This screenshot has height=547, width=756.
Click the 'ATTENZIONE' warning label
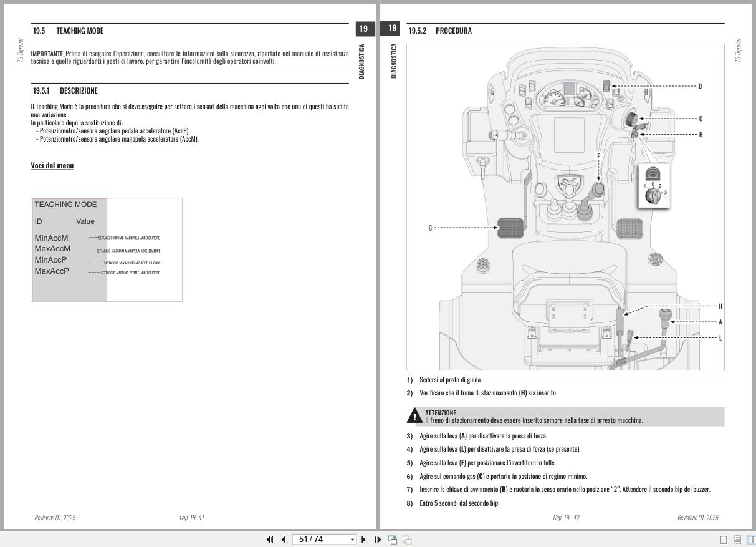[x=441, y=413]
